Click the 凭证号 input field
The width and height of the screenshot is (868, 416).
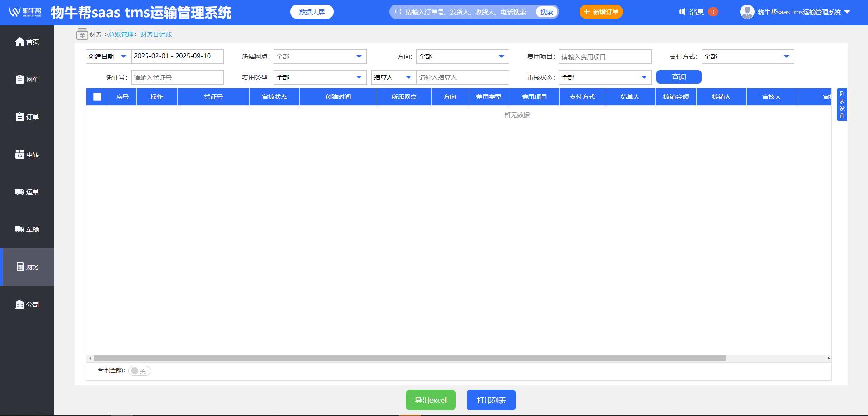point(177,77)
